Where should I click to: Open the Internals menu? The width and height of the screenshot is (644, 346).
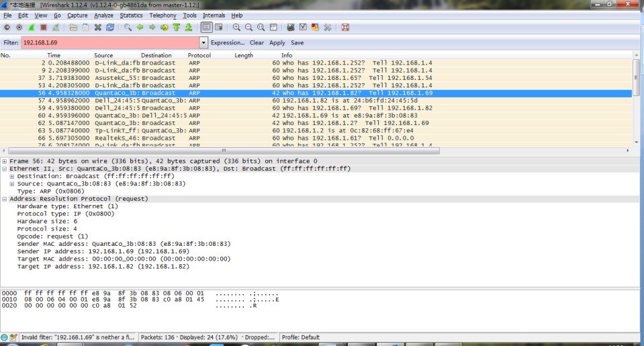tap(214, 15)
